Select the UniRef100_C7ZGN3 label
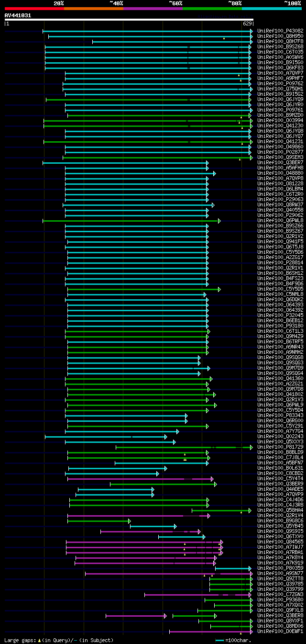 [279, 594]
